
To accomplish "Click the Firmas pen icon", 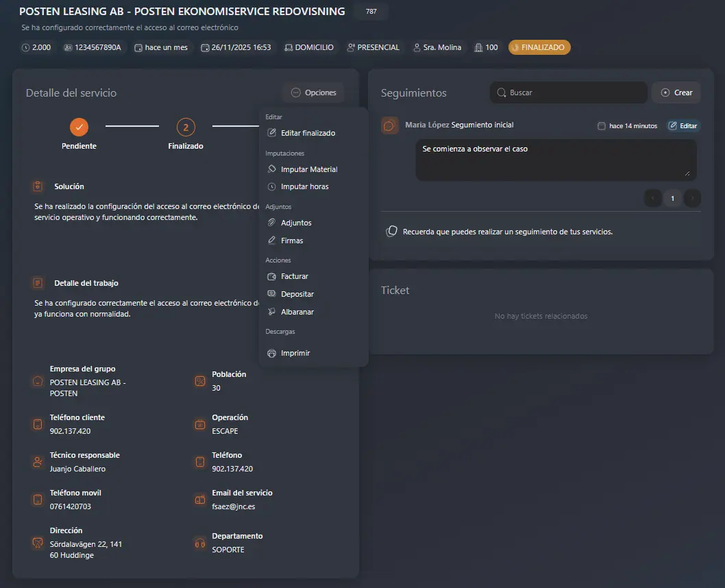I will tap(272, 241).
